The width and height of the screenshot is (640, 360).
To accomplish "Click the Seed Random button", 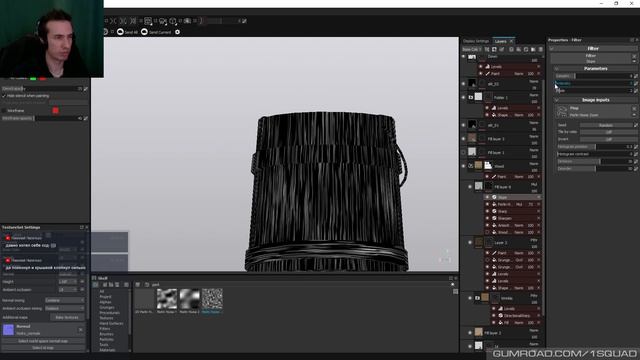I will pos(606,125).
